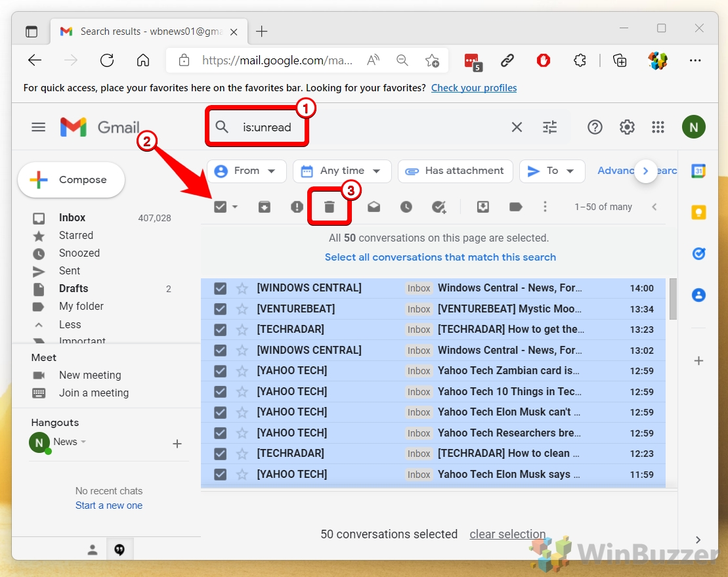
Task: Open browser Extensions puzzle icon
Action: point(580,60)
